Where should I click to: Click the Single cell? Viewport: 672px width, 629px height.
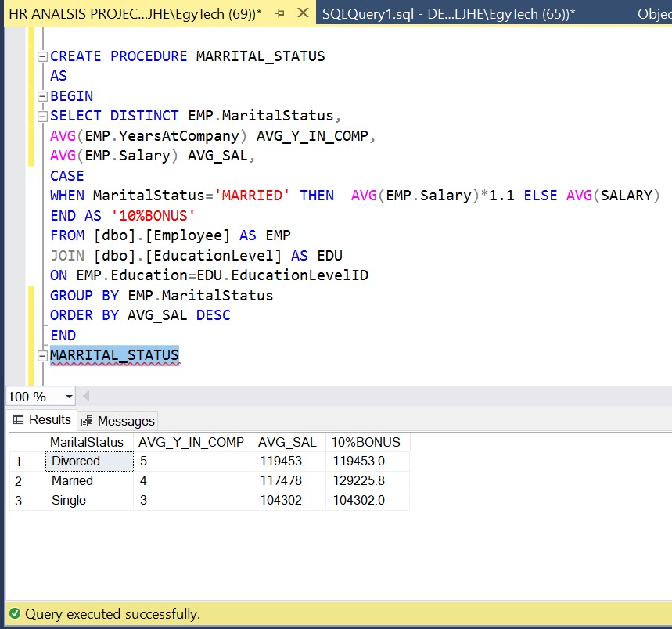pyautogui.click(x=89, y=501)
